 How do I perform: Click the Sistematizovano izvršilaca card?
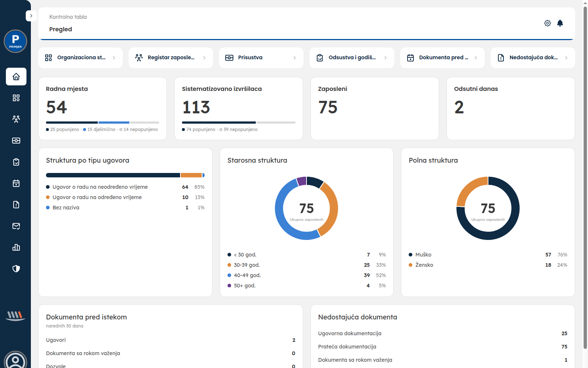point(239,109)
